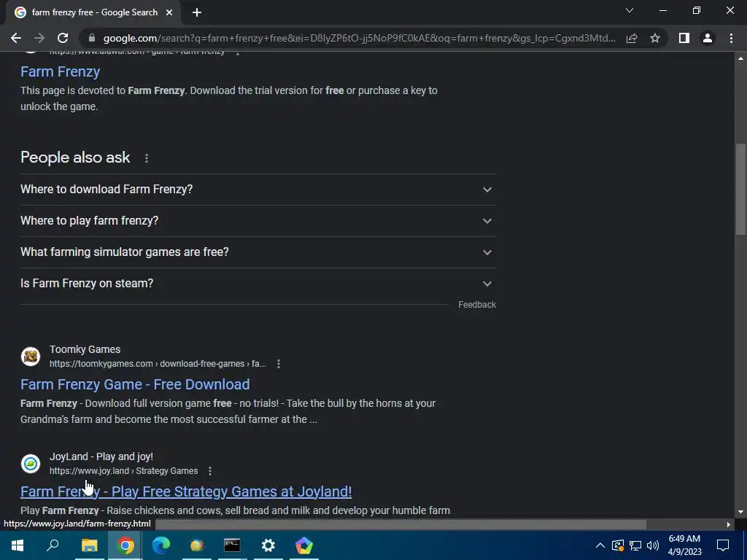Viewport: 747px width, 560px height.
Task: Click the joy.land Strategy Games breadcrumb
Action: [123, 471]
